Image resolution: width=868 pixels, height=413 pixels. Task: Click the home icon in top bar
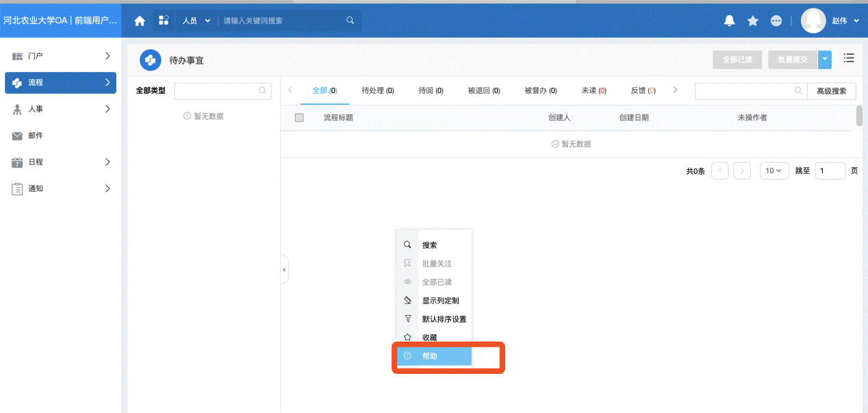tap(140, 21)
